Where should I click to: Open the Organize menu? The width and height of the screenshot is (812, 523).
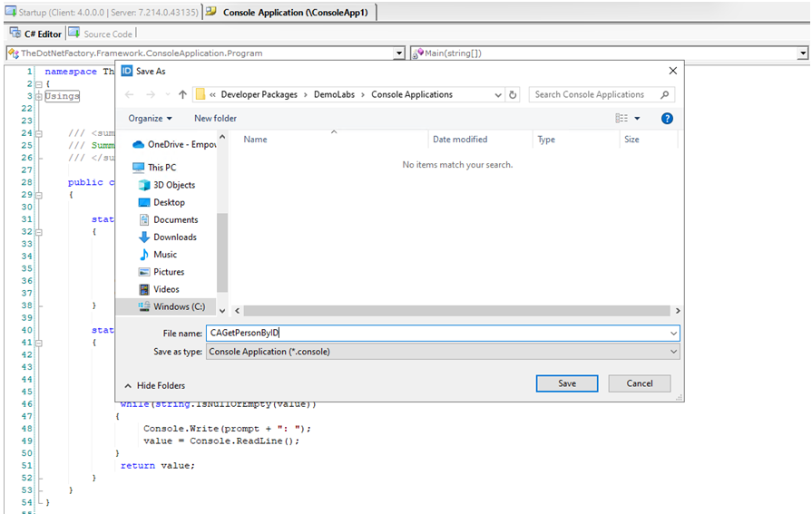point(151,119)
